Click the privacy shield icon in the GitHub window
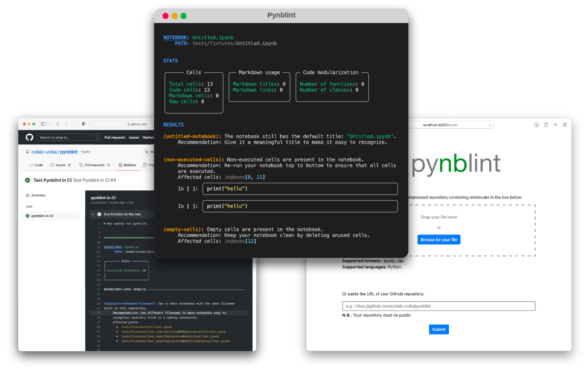Image resolution: width=588 pixels, height=369 pixels. (x=84, y=124)
